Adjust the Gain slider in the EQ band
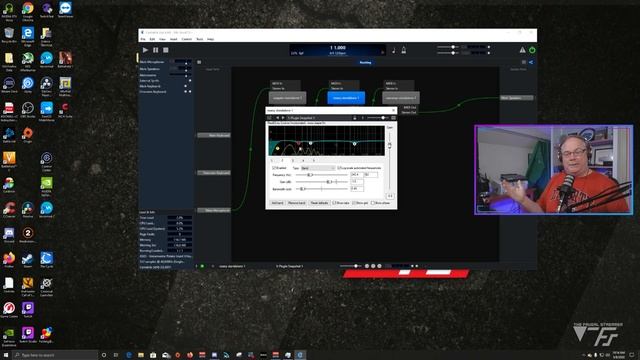640x360 pixels. 322,182
